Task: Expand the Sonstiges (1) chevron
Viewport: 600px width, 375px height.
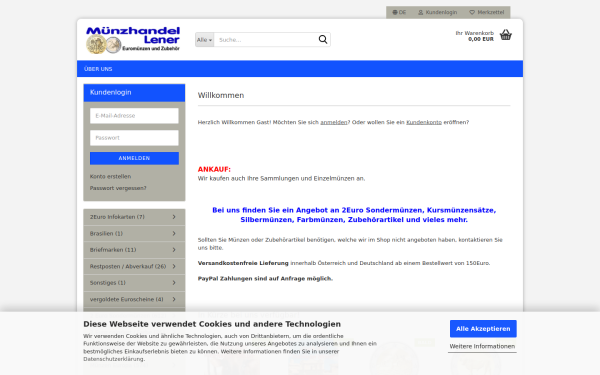Action: (x=174, y=283)
